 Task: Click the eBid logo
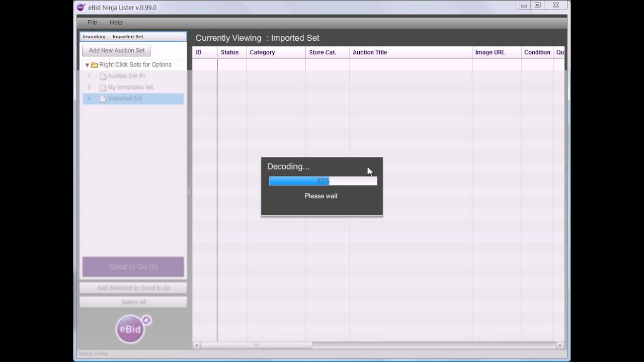point(132,329)
